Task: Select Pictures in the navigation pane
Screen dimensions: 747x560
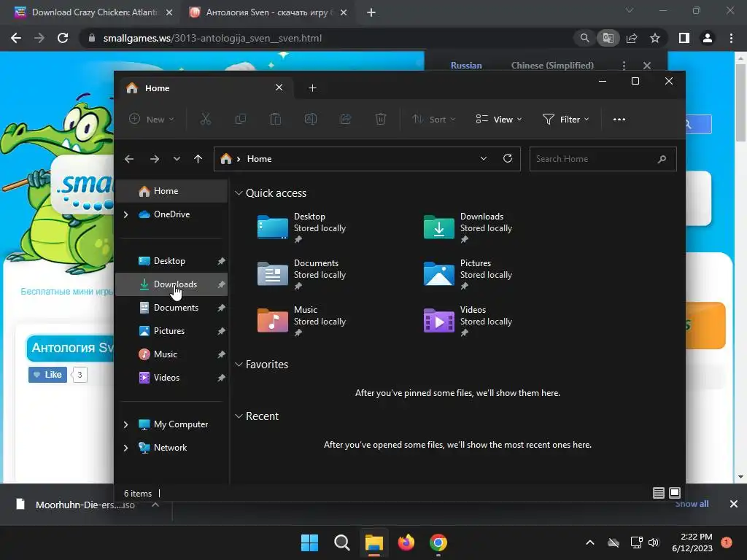Action: 171,331
